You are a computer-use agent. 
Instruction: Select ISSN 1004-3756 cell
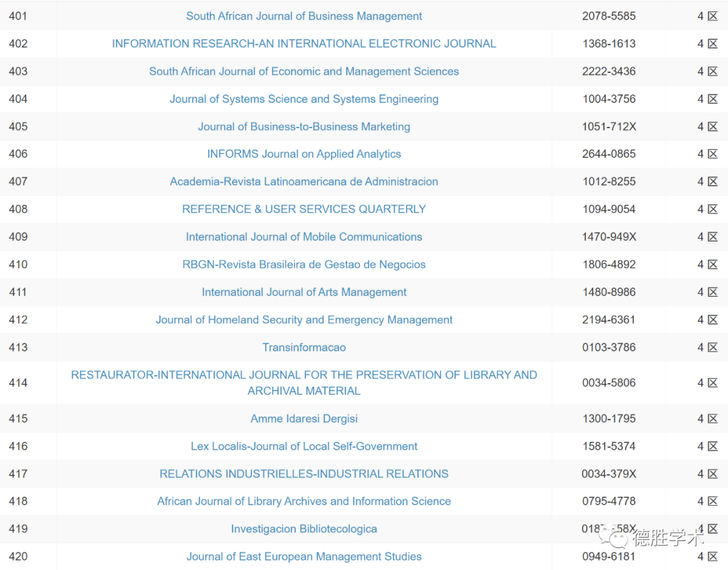pos(609,98)
